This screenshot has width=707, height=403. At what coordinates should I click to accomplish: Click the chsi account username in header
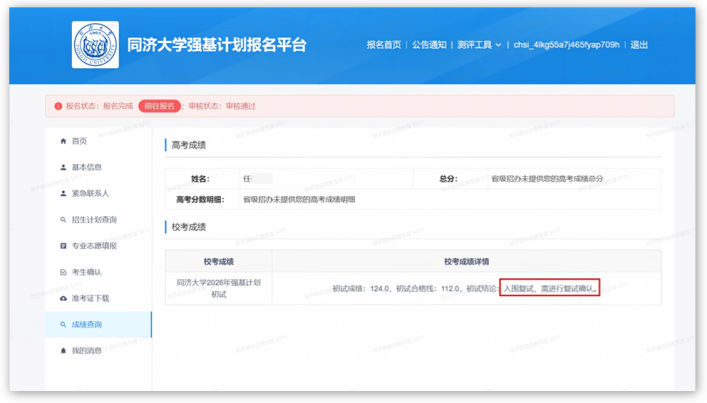[x=566, y=45]
